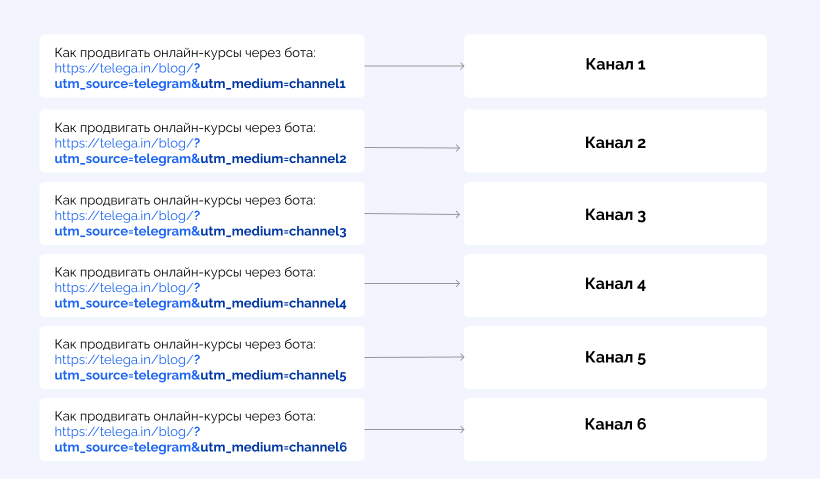
Task: Click the arrow pointing to Канал 4
Action: (x=413, y=283)
